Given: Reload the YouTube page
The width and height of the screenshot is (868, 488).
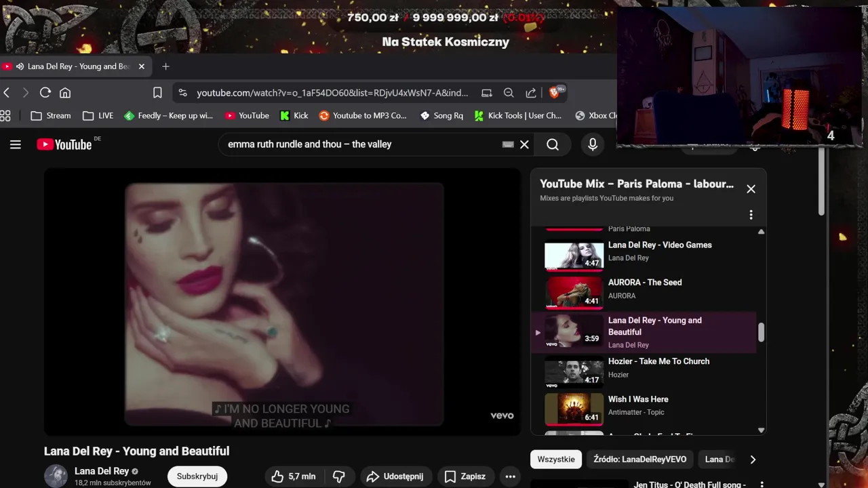Looking at the screenshot, I should [45, 93].
